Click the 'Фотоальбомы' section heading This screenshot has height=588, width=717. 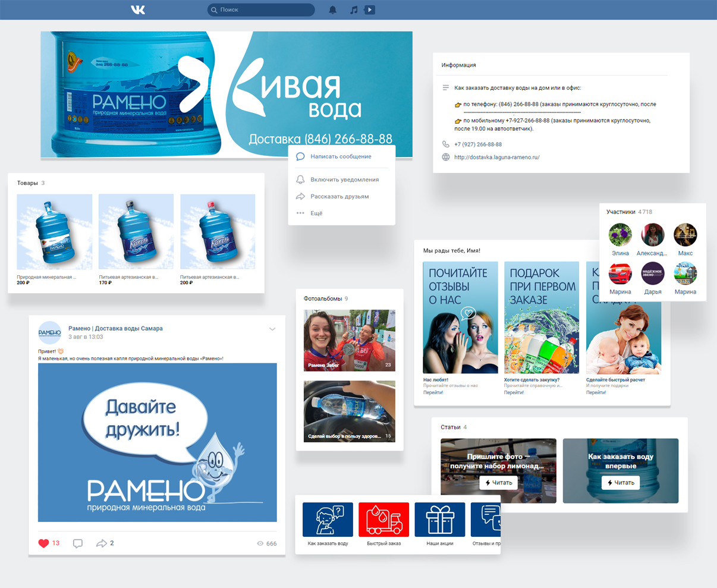point(323,298)
